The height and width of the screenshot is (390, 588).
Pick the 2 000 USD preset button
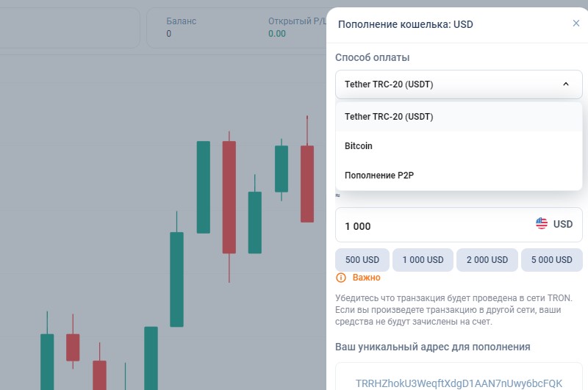pyautogui.click(x=486, y=260)
